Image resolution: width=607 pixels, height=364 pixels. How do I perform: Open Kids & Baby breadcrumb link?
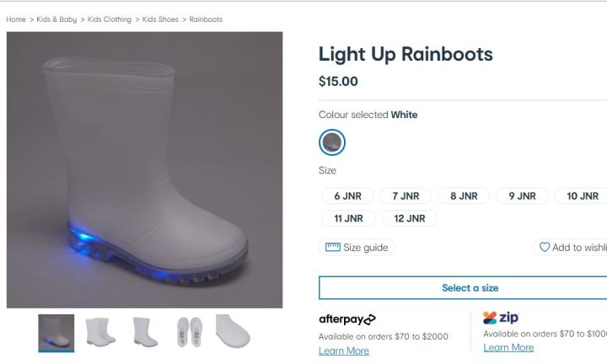[56, 19]
